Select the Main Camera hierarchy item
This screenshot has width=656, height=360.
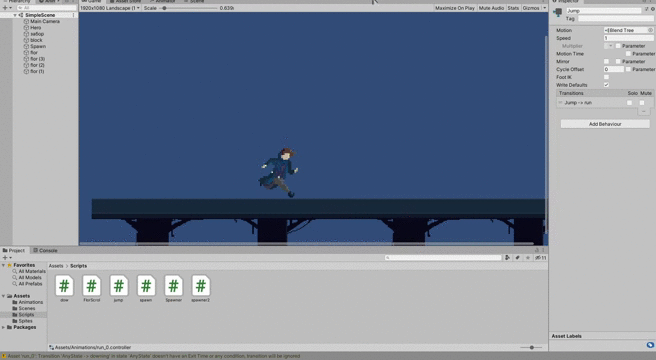pos(44,21)
